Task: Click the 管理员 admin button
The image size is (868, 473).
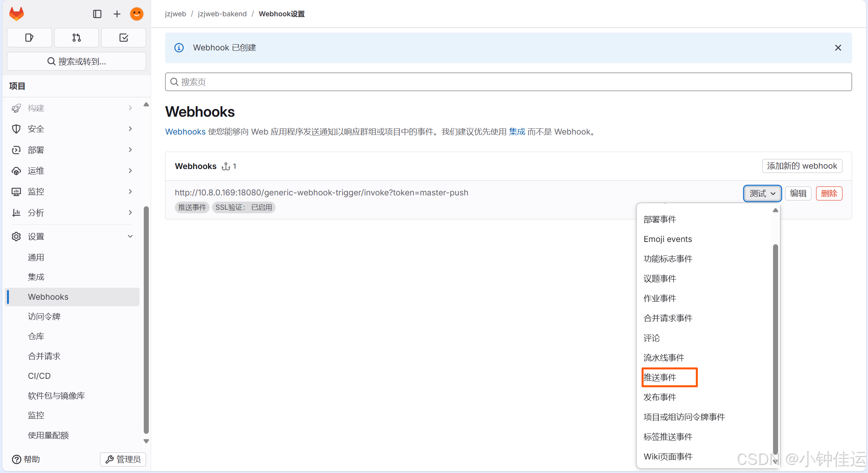Action: click(x=123, y=459)
